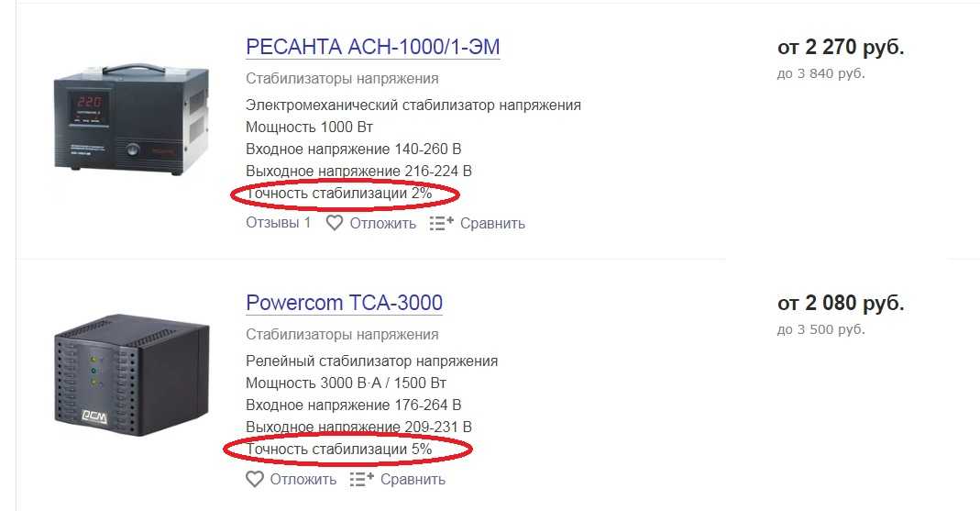The image size is (980, 511).
Task: Click the price от 2 080 руб.
Action: pos(841,303)
